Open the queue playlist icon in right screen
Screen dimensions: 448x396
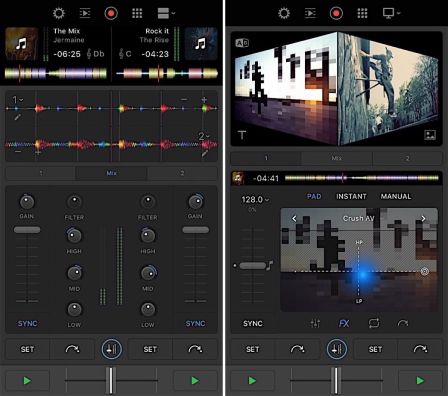(310, 13)
